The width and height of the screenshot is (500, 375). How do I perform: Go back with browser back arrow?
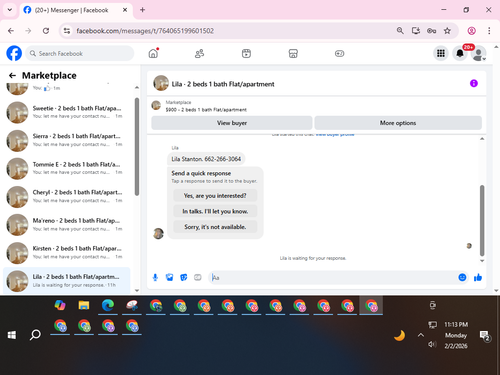pos(11,31)
